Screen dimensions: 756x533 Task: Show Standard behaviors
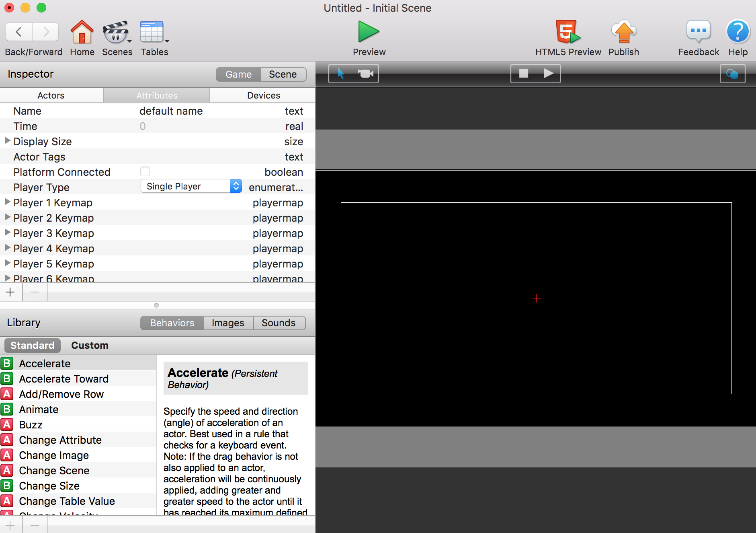(x=32, y=346)
